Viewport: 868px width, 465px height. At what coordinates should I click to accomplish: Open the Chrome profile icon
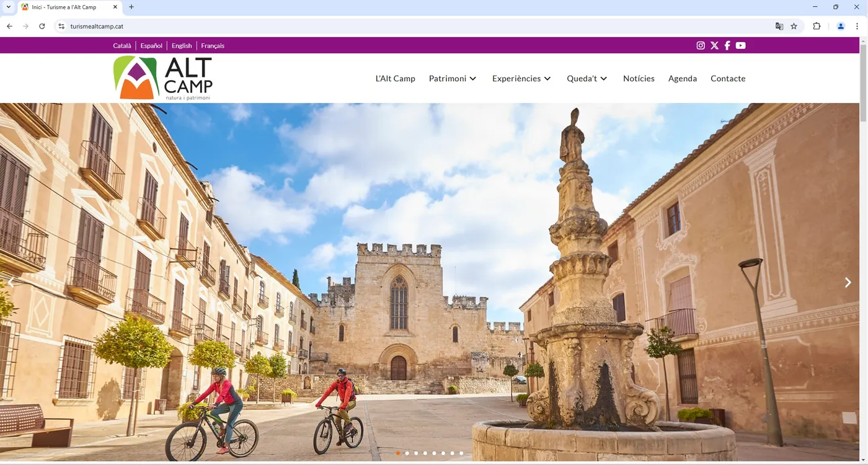841,26
